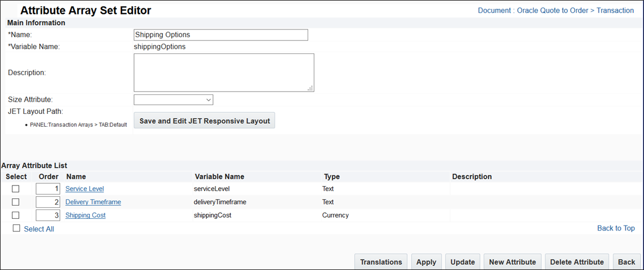Click the PANEL:Transaction Arrays layout path text
This screenshot has height=270, width=644.
(x=78, y=125)
